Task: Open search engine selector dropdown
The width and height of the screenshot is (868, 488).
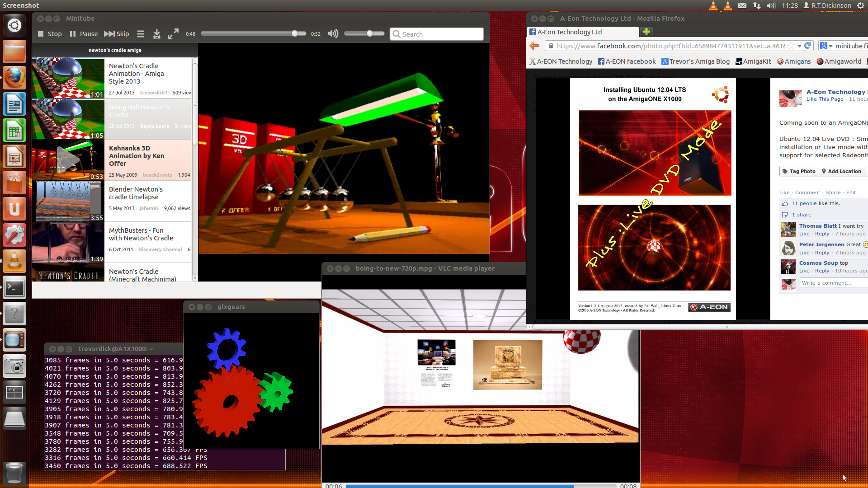Action: [826, 46]
